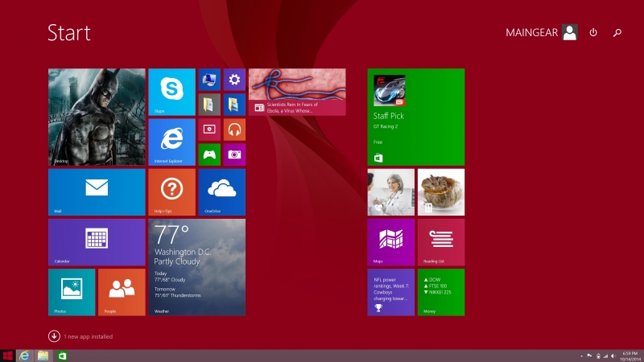This screenshot has height=362, width=644.
Task: Click the 'MAINGEAR' user name text
Action: click(x=531, y=33)
